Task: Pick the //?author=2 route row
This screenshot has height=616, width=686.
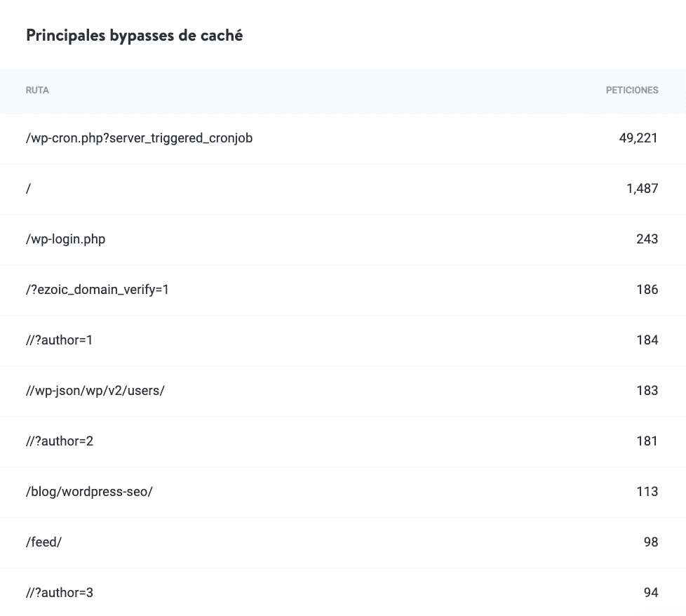Action: 60,441
